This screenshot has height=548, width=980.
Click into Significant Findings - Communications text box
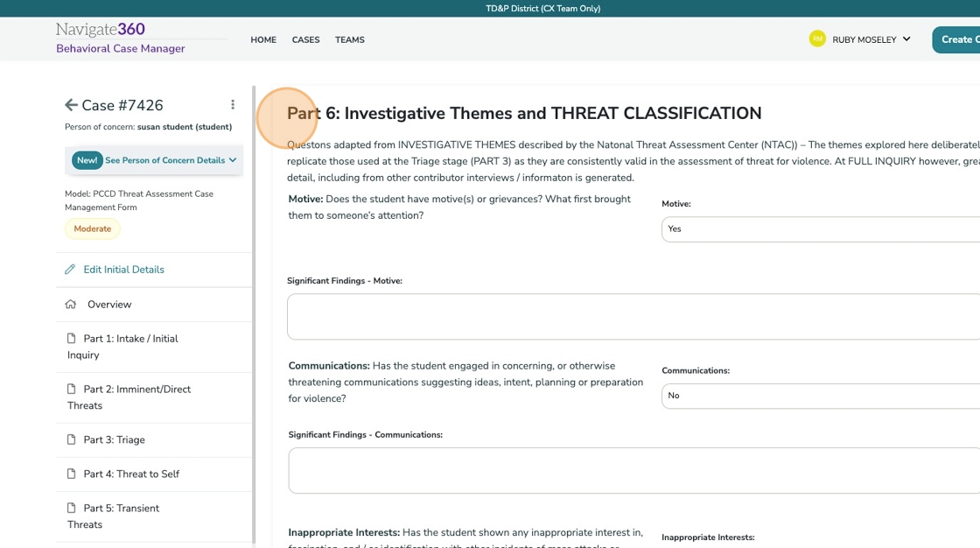point(633,470)
